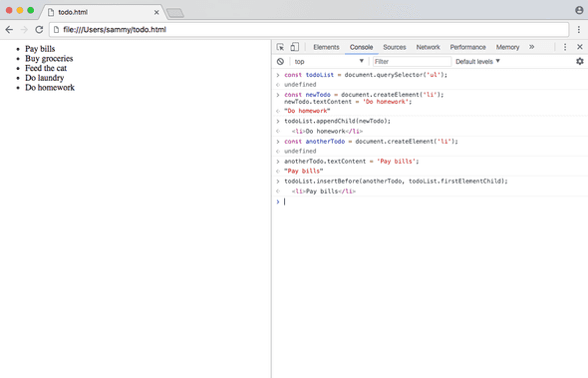This screenshot has width=588, height=378.
Task: Click the const newTodo createElement line
Action: [x=364, y=94]
